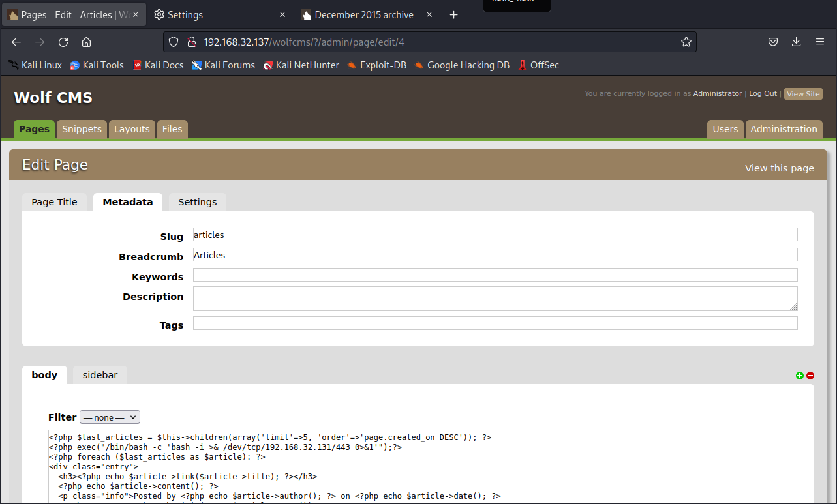This screenshot has height=504, width=837.
Task: Click into the Description textarea
Action: 495,299
